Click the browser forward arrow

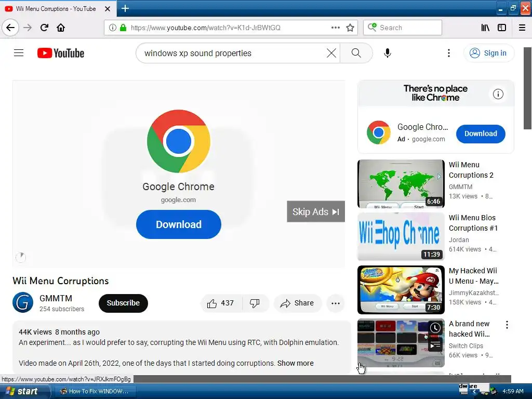pos(28,28)
